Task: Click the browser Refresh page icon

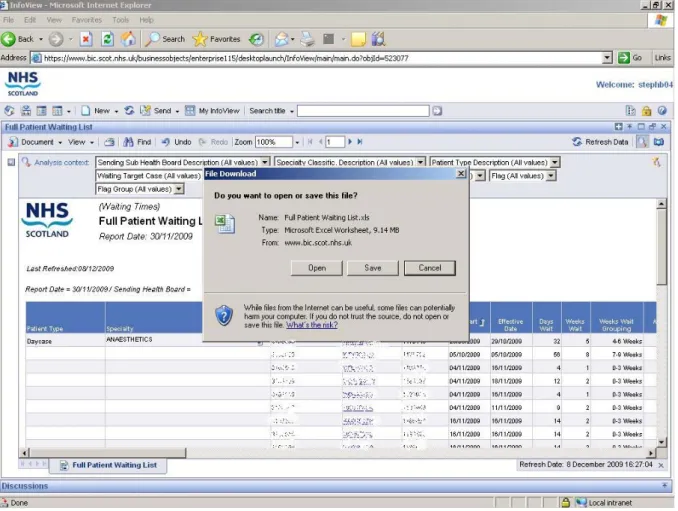Action: [x=107, y=39]
